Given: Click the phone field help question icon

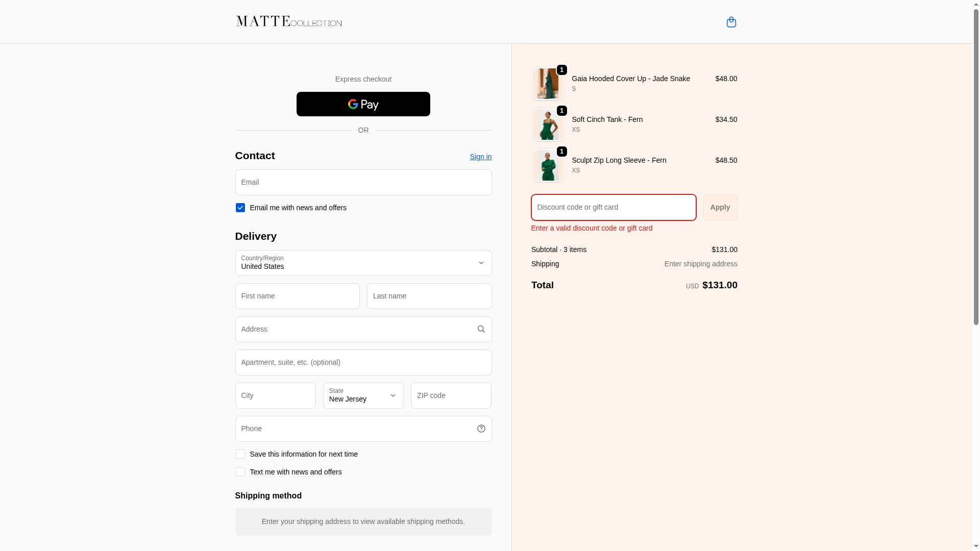Looking at the screenshot, I should click(x=481, y=429).
